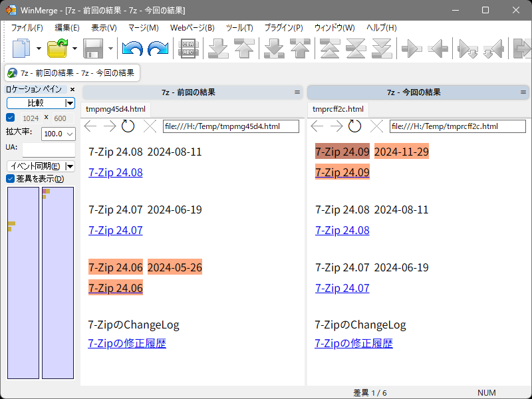Click the Copy Right arrow icon
This screenshot has height=399, width=532.
tap(412, 49)
